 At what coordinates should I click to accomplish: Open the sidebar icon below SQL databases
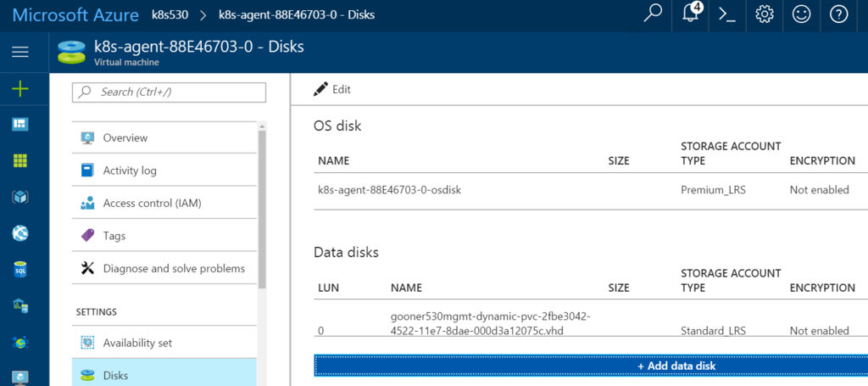pos(20,305)
